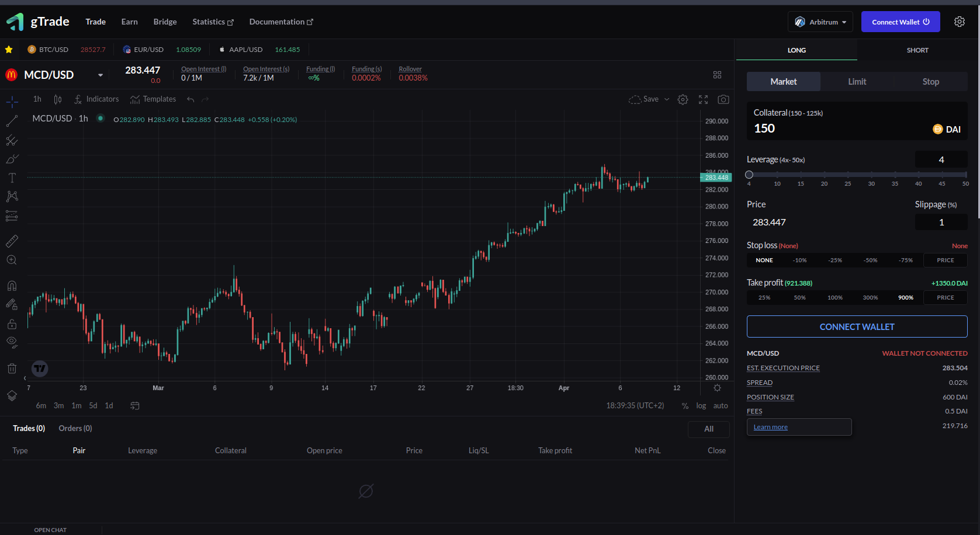Undo the last chart action
Screen dimensions: 980x535
click(191, 99)
